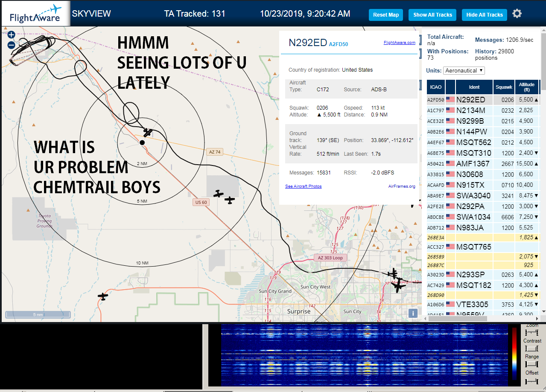The width and height of the screenshot is (546, 392).
Task: Open the settings gear in header
Action: (x=517, y=14)
